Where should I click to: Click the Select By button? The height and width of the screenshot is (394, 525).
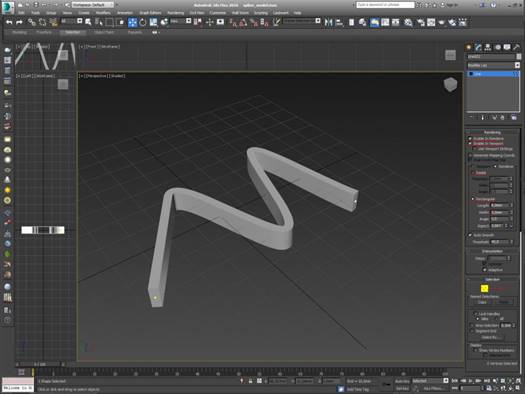[489, 337]
